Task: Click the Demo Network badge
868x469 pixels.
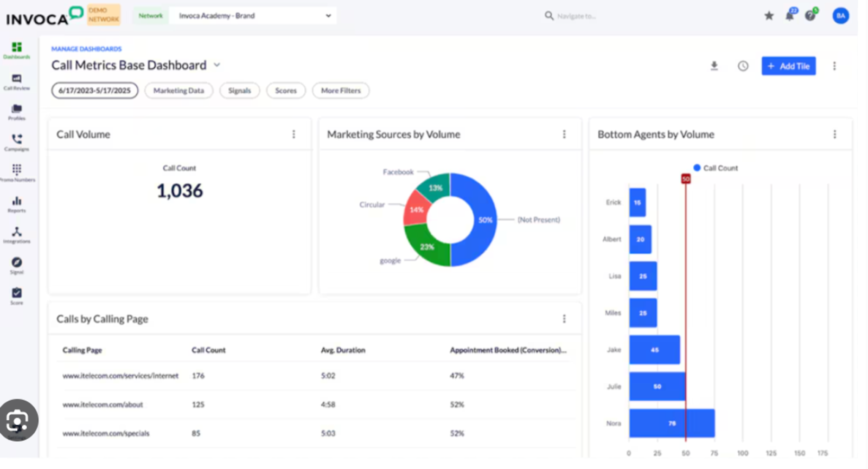Action: (x=104, y=15)
